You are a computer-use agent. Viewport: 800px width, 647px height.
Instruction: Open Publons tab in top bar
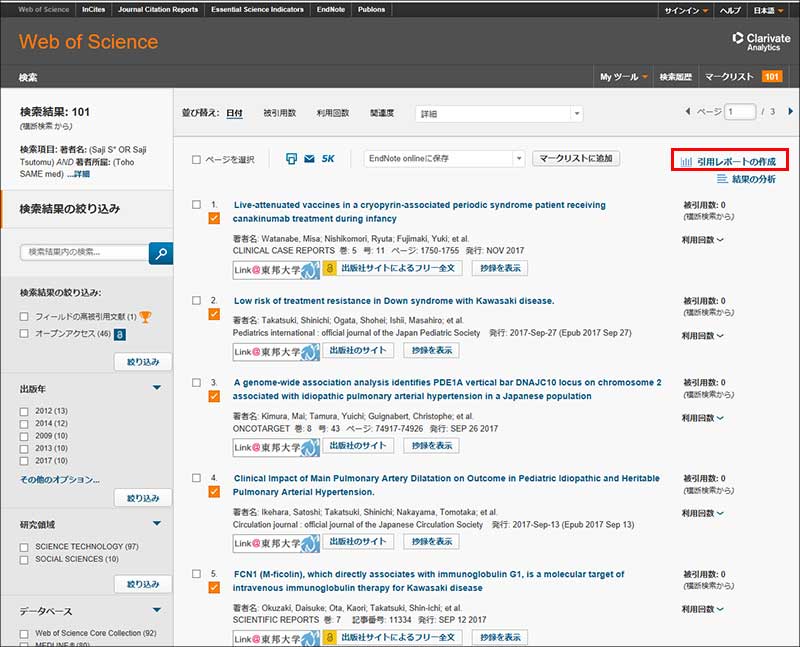pyautogui.click(x=371, y=10)
